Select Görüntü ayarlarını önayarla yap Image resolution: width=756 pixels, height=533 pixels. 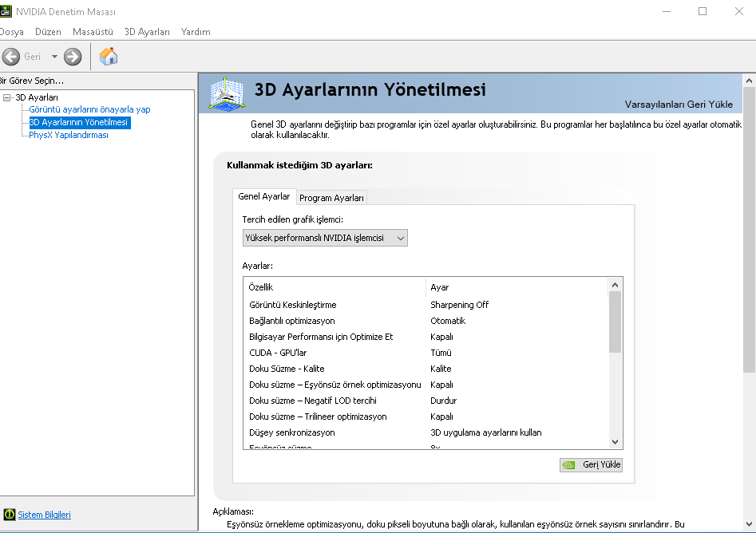click(x=89, y=109)
